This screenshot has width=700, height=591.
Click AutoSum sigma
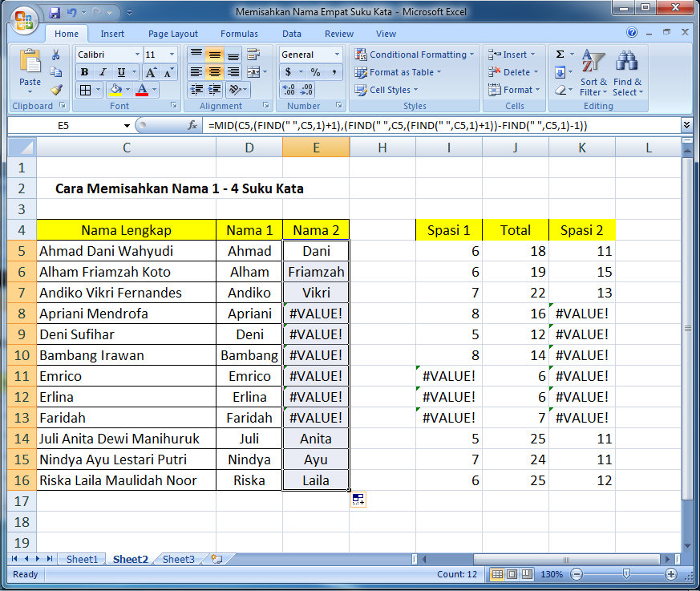[x=560, y=55]
